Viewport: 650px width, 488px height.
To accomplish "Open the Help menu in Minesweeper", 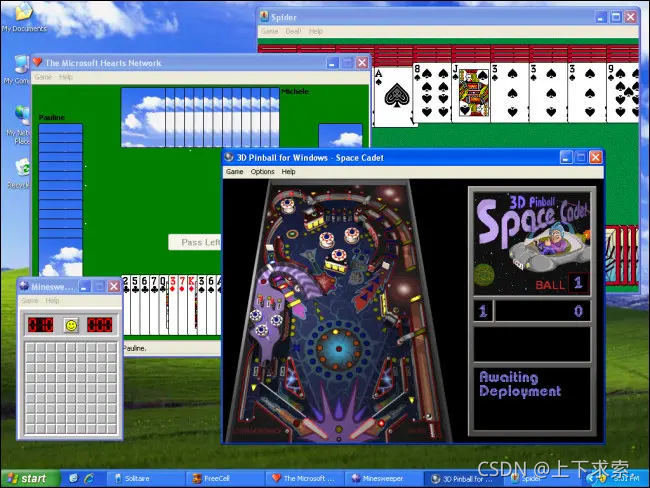I will click(52, 301).
